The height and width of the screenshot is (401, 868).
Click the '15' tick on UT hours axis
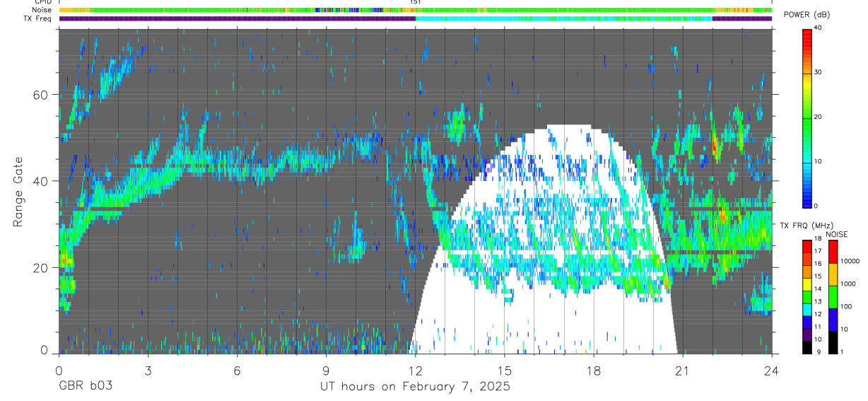pos(505,370)
